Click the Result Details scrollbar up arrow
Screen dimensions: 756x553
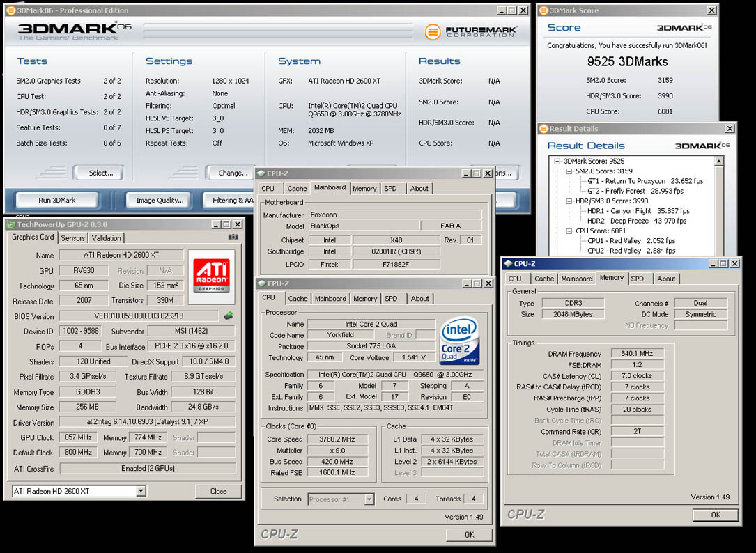(x=719, y=162)
